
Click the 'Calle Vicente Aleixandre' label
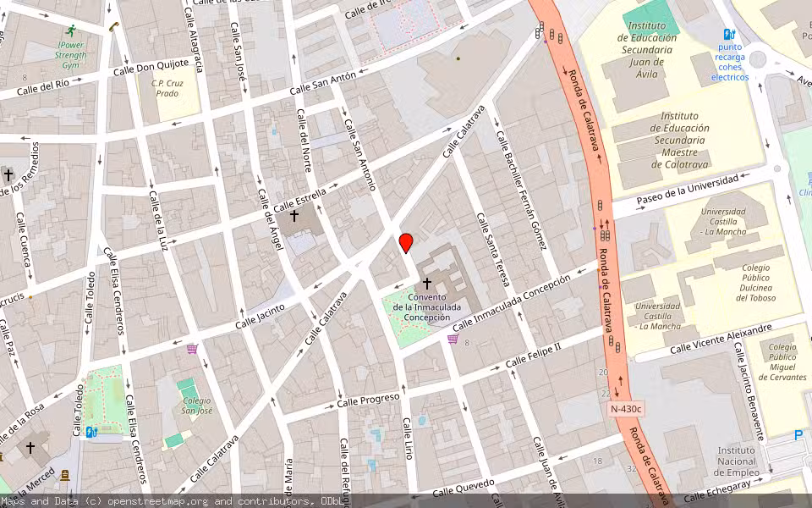coord(721,339)
